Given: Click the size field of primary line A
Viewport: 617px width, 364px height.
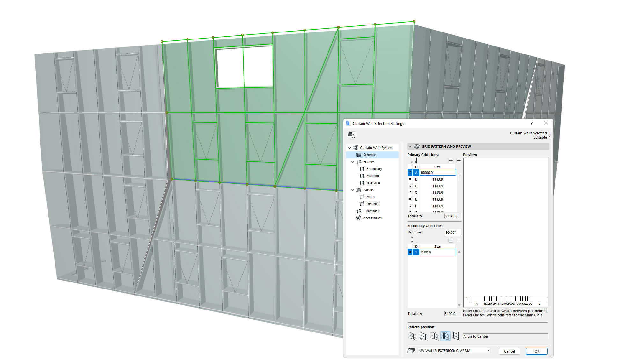Looking at the screenshot, I should tap(438, 173).
